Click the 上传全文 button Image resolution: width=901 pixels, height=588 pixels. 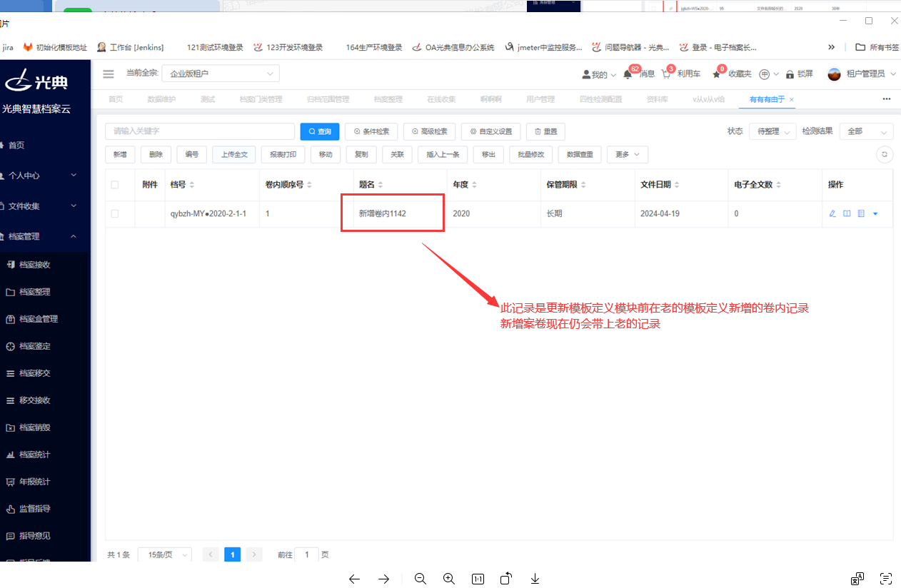pyautogui.click(x=234, y=154)
